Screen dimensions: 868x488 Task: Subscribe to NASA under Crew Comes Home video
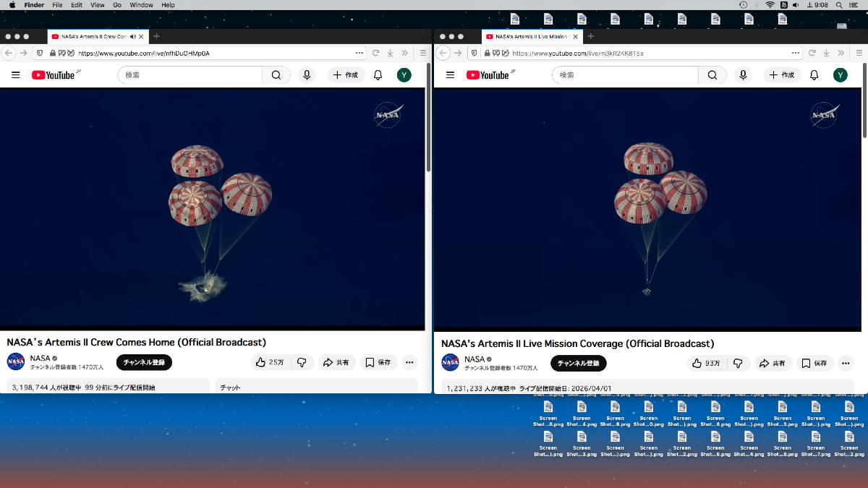(144, 362)
